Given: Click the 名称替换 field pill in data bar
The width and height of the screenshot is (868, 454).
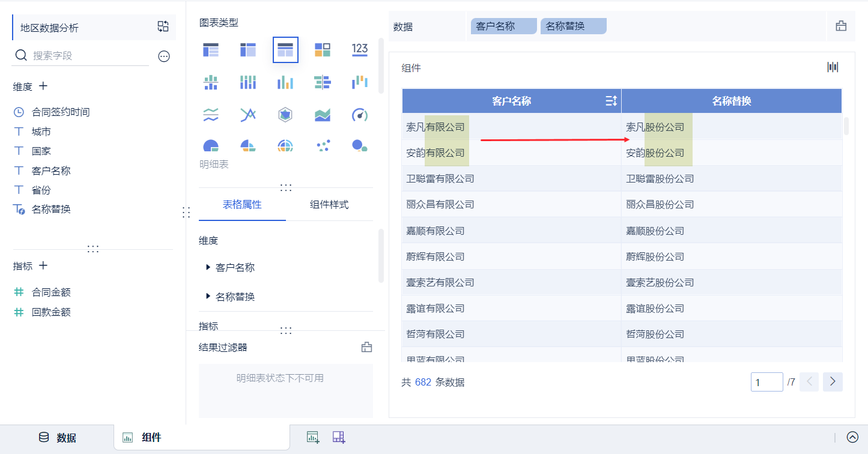Looking at the screenshot, I should pyautogui.click(x=574, y=26).
